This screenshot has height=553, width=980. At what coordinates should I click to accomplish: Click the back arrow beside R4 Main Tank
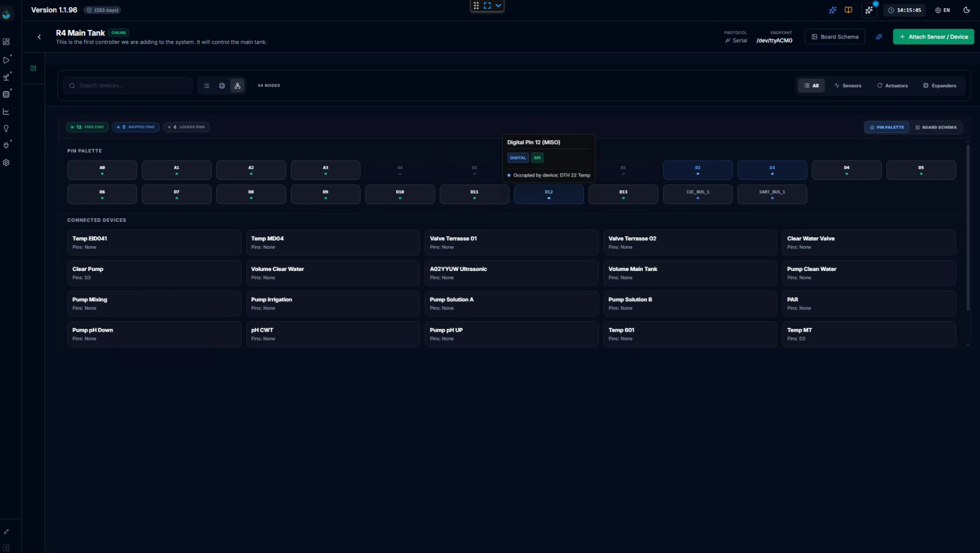tap(39, 37)
